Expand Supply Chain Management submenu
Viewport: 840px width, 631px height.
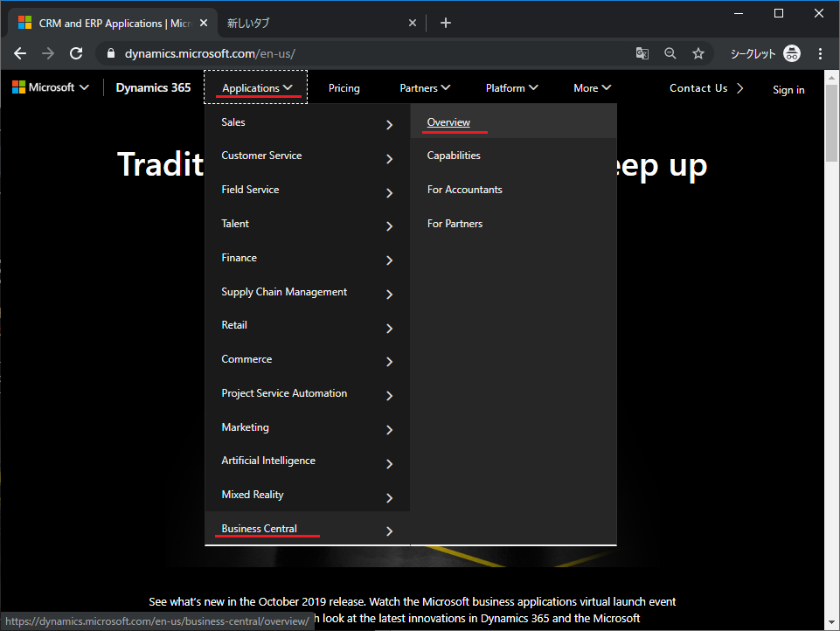[307, 293]
